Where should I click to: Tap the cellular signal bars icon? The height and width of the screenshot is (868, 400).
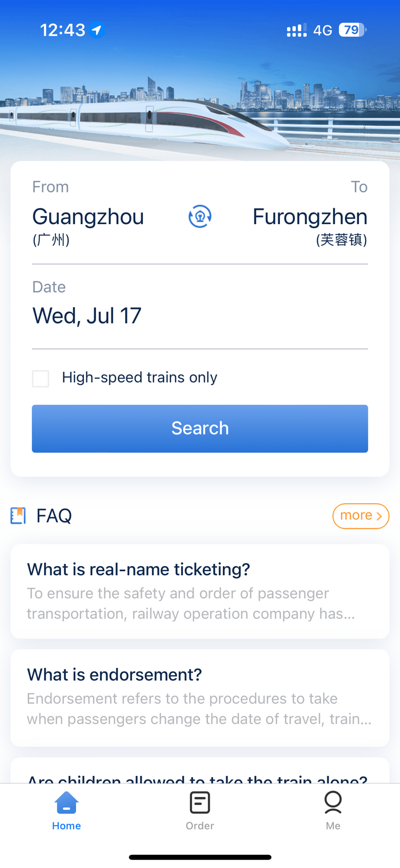point(297,31)
